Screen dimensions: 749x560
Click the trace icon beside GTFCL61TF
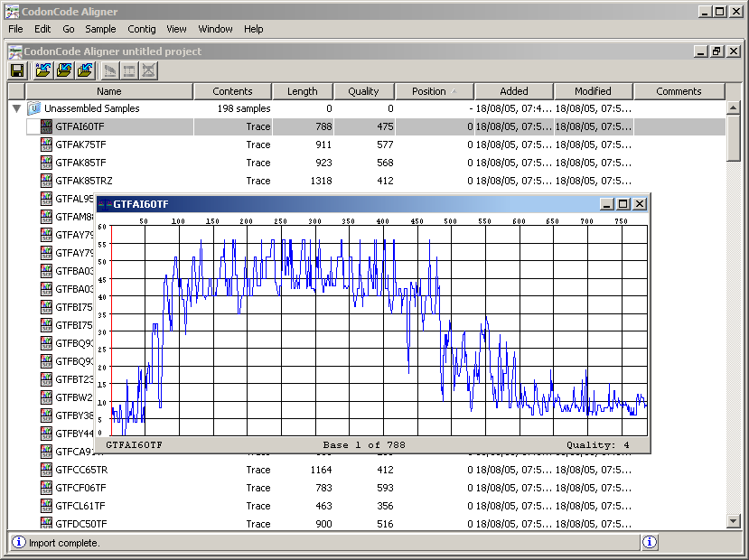pos(46,506)
